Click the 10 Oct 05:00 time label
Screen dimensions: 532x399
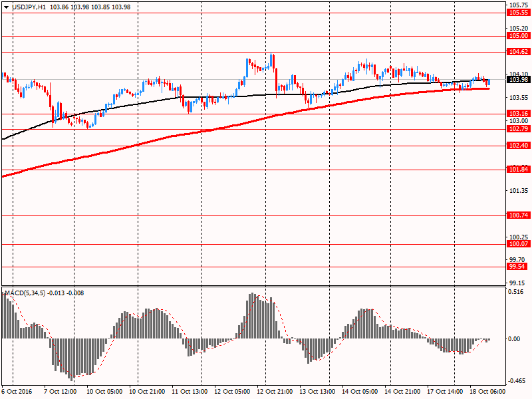[x=104, y=392]
